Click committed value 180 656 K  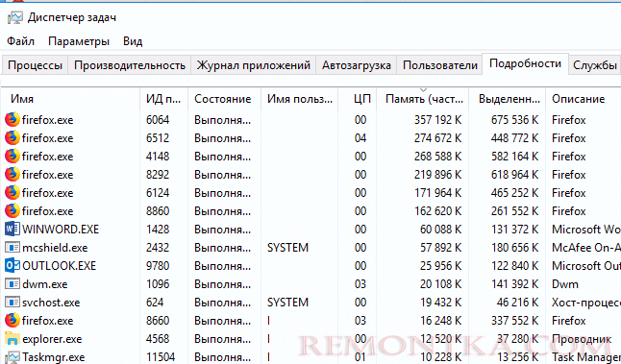[x=515, y=247]
